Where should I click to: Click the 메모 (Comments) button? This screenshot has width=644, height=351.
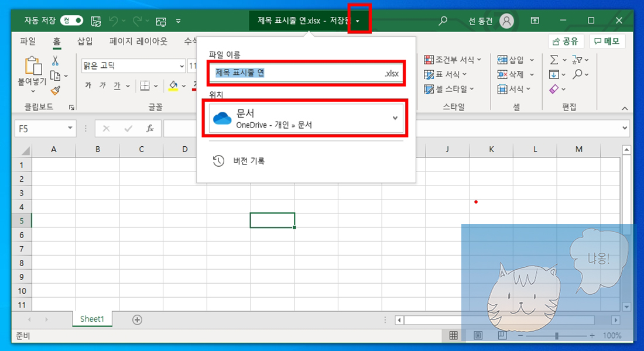click(608, 41)
